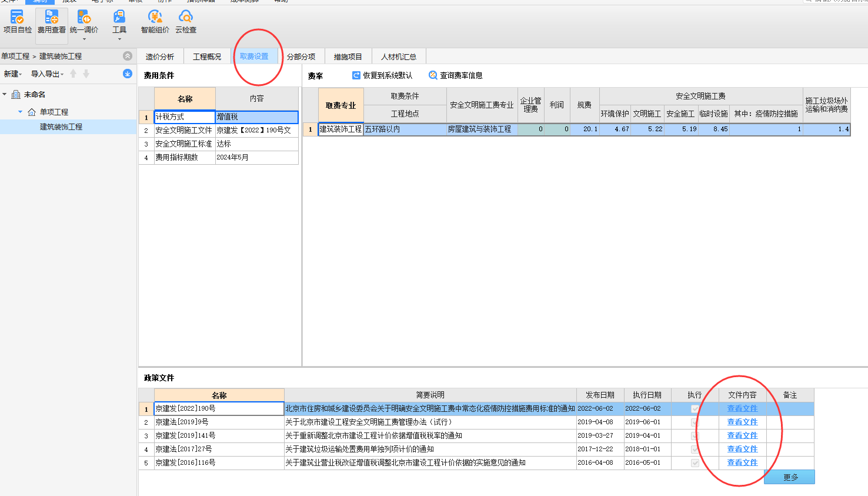Select the 安全文明施工标准 row name
Screen dimensions: 868x496
[x=185, y=144]
